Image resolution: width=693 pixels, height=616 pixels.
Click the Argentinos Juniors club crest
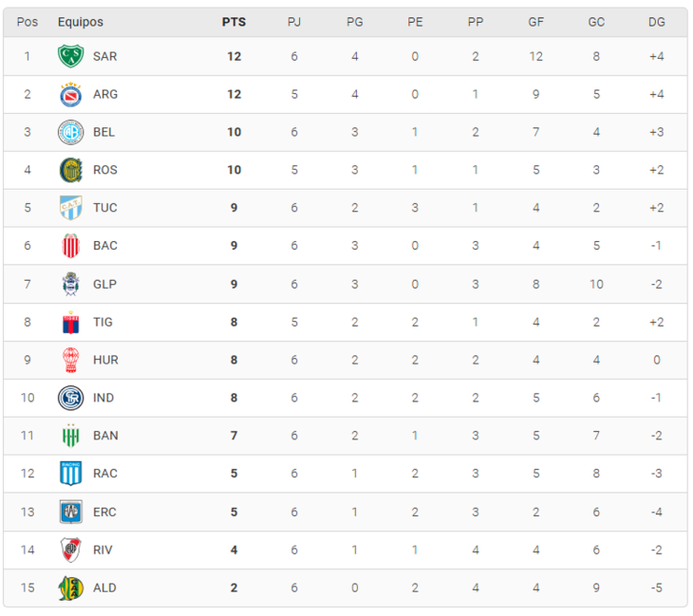point(70,94)
